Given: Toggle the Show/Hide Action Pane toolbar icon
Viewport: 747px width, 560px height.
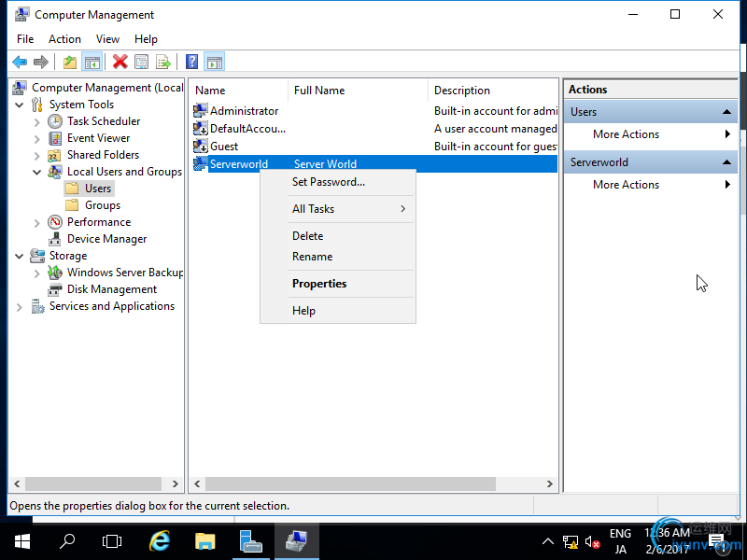Looking at the screenshot, I should coord(215,62).
